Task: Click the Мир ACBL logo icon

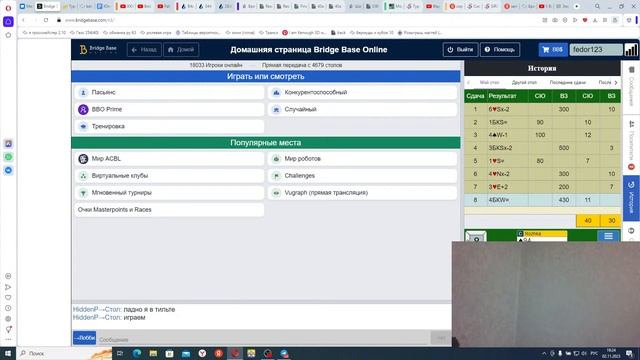Action: 83,159
